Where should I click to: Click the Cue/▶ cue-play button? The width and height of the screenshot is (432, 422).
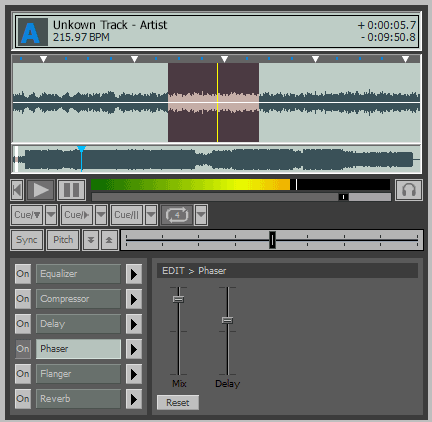click(77, 215)
